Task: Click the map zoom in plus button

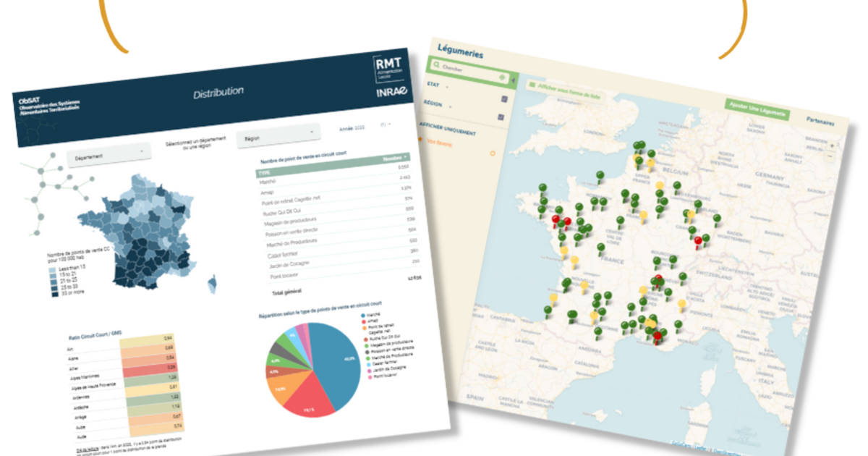Action: pos(832,145)
